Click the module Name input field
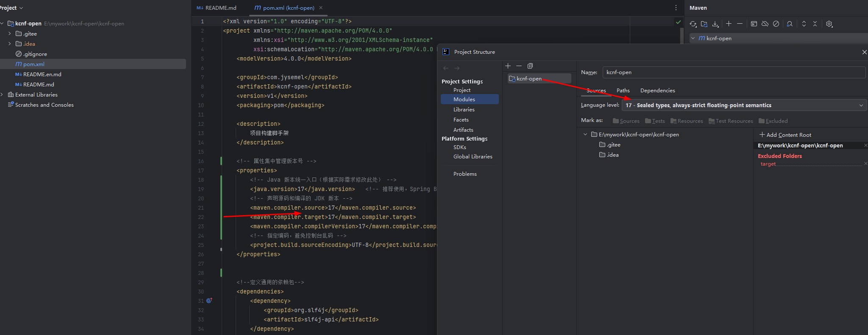The image size is (868, 335). point(733,72)
